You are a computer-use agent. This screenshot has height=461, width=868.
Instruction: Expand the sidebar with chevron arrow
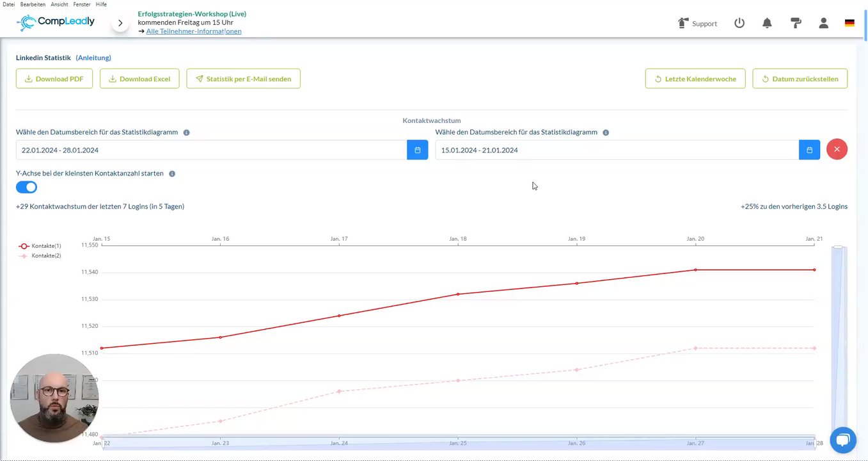tap(120, 23)
